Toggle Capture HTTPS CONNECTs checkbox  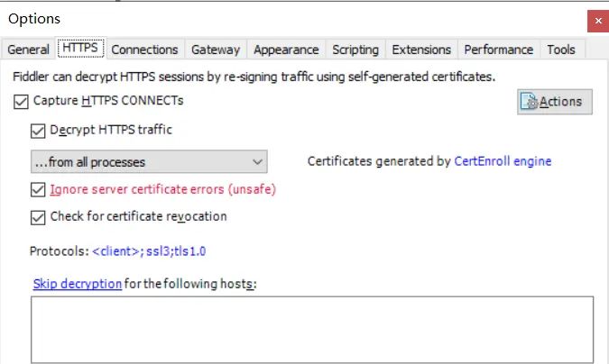coord(22,102)
